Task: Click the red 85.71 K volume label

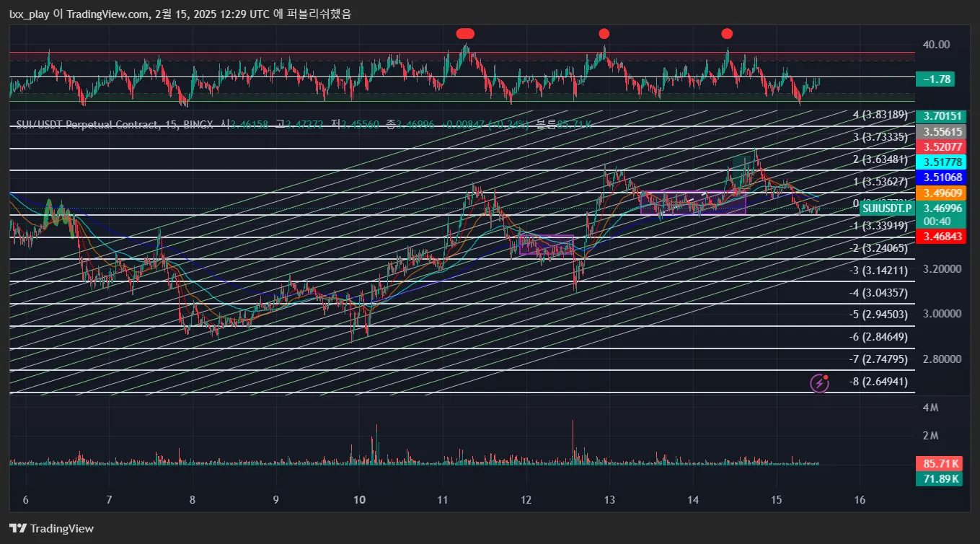Action: tap(940, 464)
